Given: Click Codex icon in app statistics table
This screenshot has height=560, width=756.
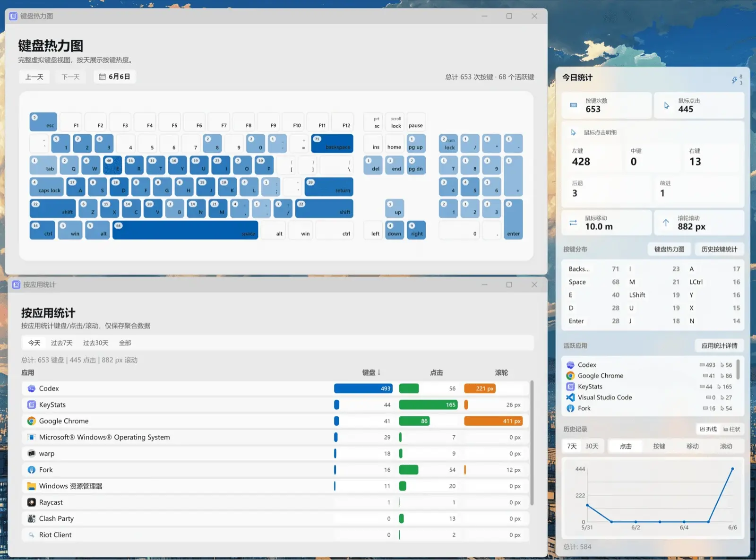Looking at the screenshot, I should pos(31,388).
